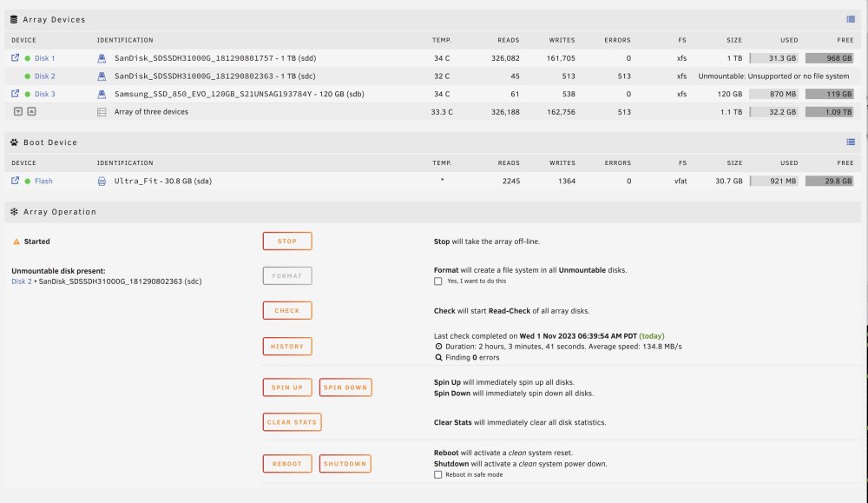Expand with up arrow in array totals row
Image resolution: width=868 pixels, height=503 pixels.
point(31,111)
